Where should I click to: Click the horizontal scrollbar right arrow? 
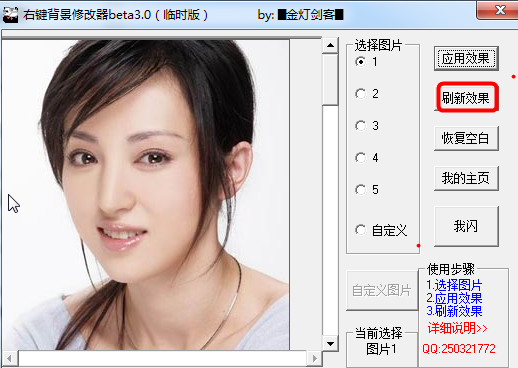click(314, 359)
